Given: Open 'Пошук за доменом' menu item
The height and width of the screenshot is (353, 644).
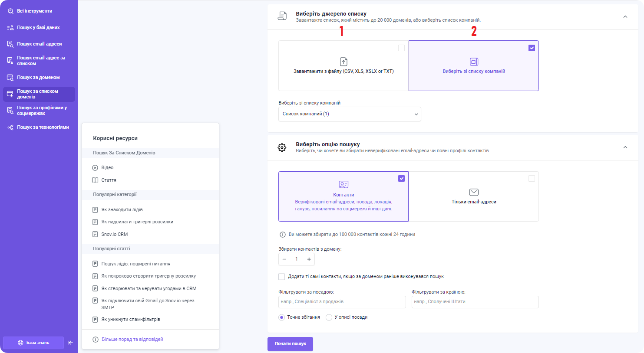Looking at the screenshot, I should pyautogui.click(x=39, y=77).
